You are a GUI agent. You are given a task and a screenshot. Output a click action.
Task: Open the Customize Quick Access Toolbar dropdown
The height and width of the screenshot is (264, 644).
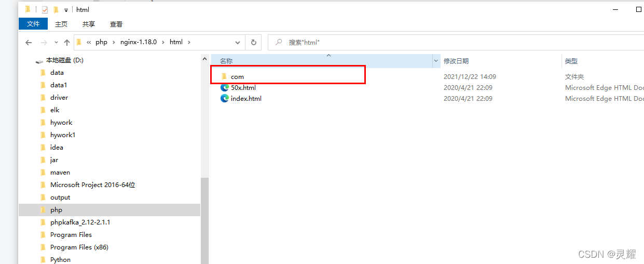(x=66, y=10)
